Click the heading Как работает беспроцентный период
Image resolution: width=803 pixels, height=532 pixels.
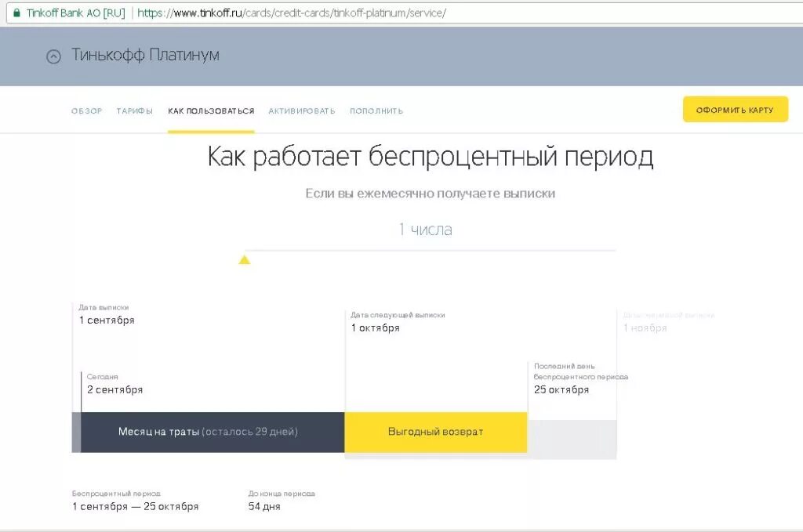click(x=431, y=157)
